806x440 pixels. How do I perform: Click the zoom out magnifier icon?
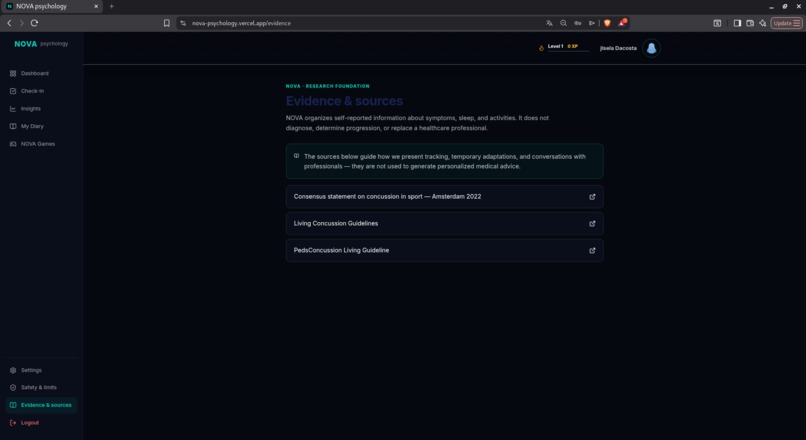tap(563, 23)
